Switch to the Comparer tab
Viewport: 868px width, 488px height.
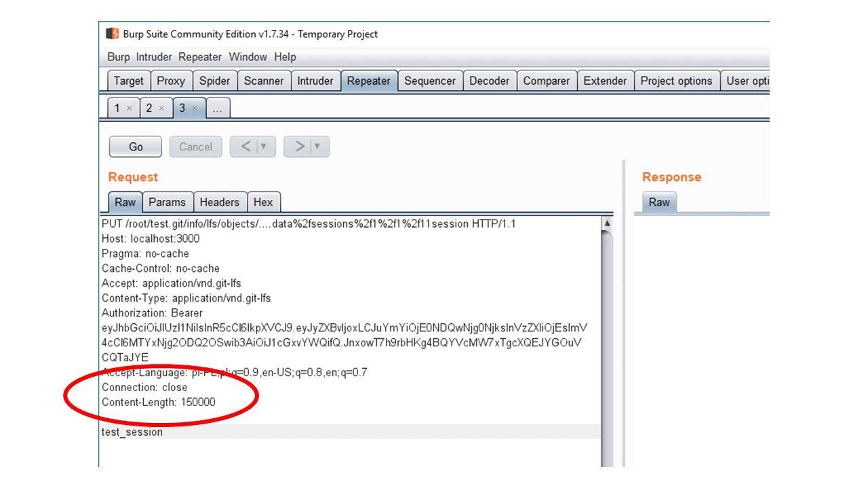547,81
